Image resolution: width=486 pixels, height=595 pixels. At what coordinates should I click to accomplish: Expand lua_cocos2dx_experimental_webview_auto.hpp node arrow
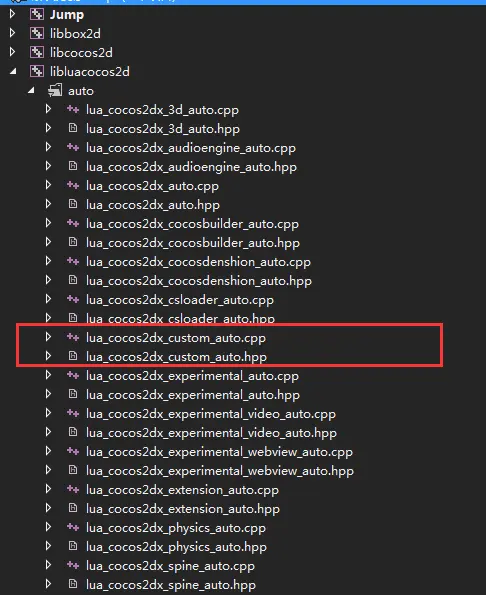48,470
